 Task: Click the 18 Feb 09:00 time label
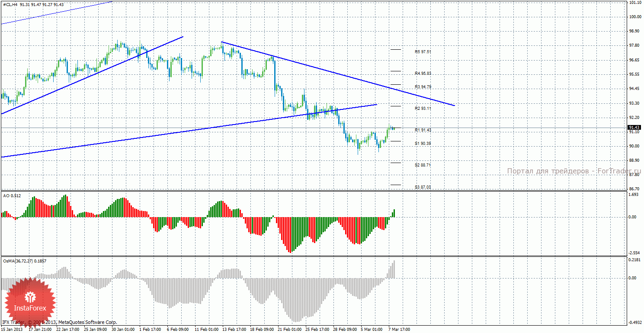(x=262, y=329)
